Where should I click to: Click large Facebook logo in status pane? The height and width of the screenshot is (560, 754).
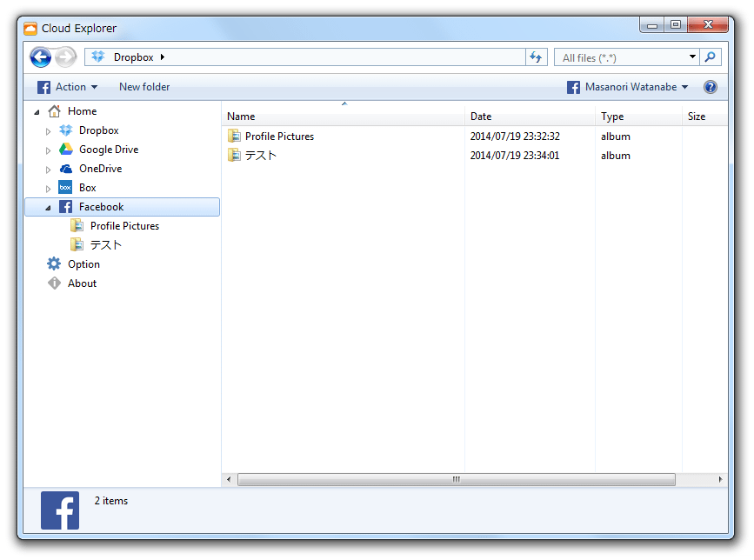pyautogui.click(x=60, y=510)
